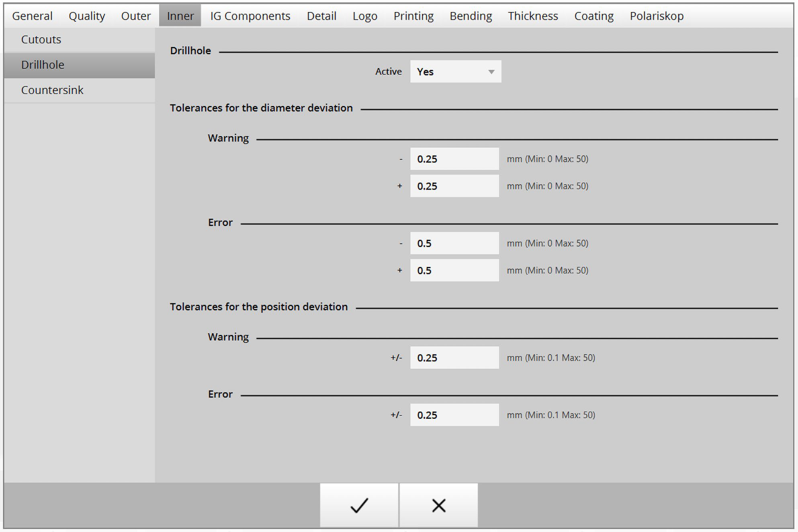The image size is (798, 532).
Task: Go to the Outer tab
Action: (136, 16)
